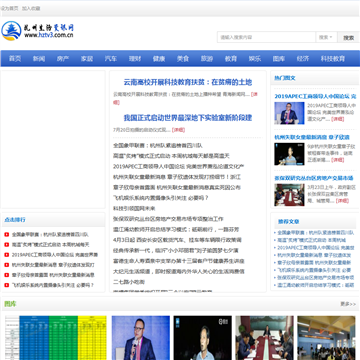Click 详细 after the 云南高校 summary

coord(254,94)
